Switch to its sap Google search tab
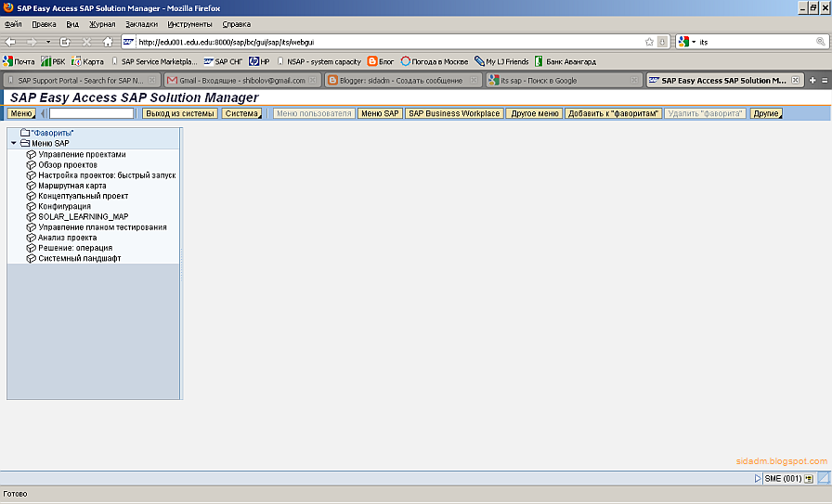Viewport: 832px width, 504px height. [564, 81]
